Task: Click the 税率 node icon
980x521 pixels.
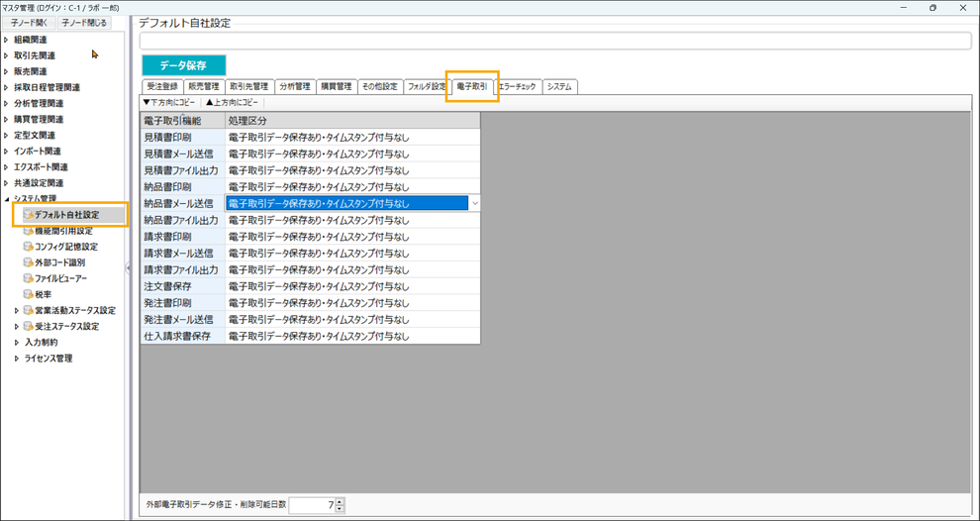Action: coord(28,294)
